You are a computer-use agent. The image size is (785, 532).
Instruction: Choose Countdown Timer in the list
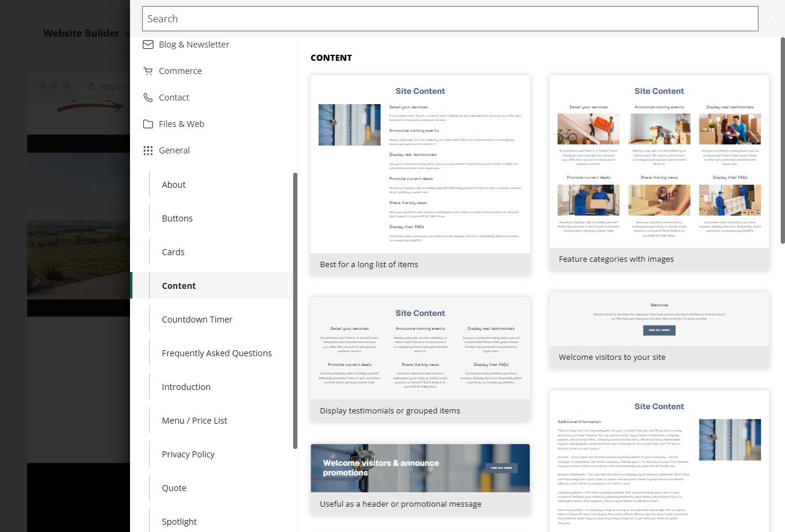197,320
